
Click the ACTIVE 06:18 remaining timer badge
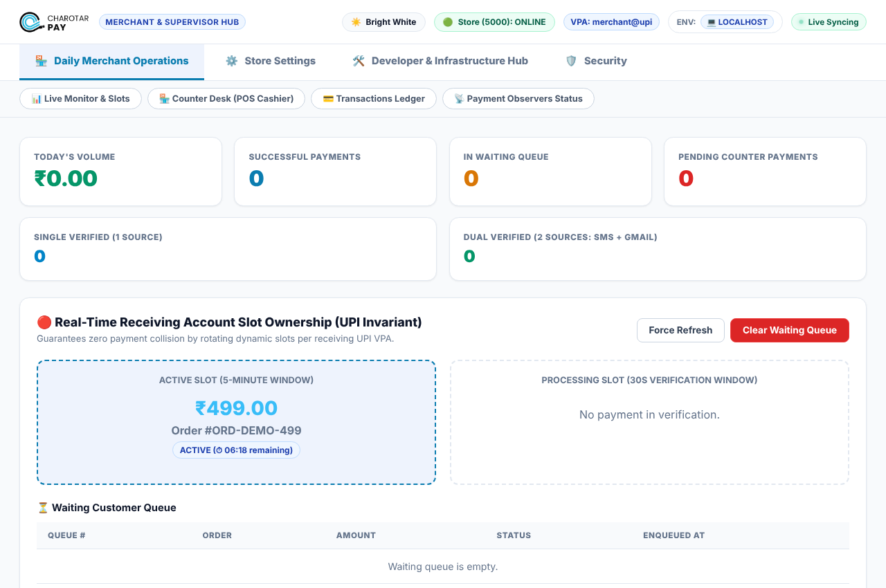pyautogui.click(x=236, y=450)
